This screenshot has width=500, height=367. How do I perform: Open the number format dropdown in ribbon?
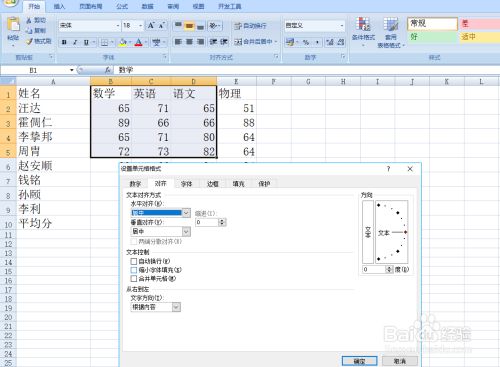342,26
